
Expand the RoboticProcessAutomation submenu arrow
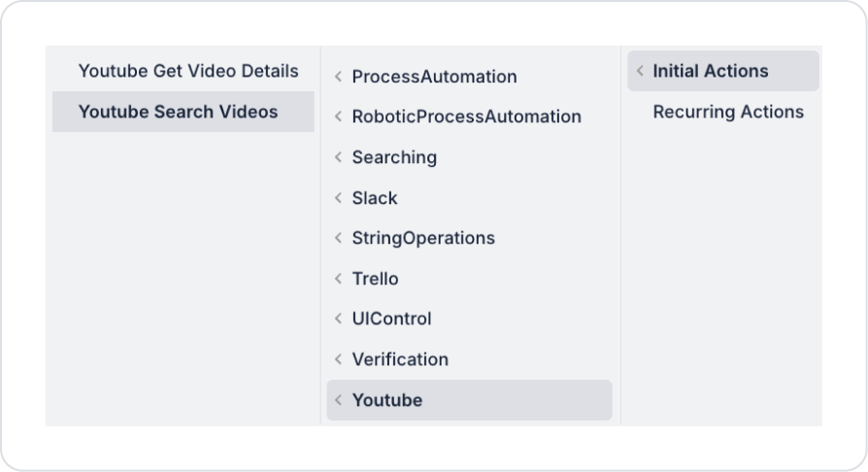tap(338, 117)
